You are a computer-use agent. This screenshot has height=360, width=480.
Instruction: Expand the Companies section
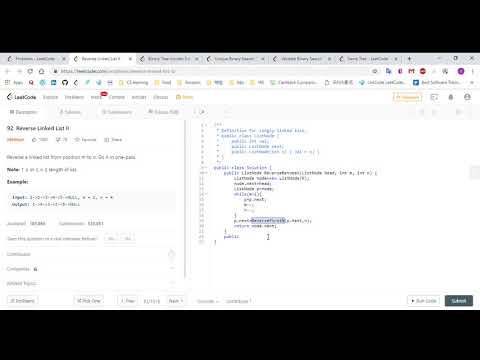tap(91, 269)
